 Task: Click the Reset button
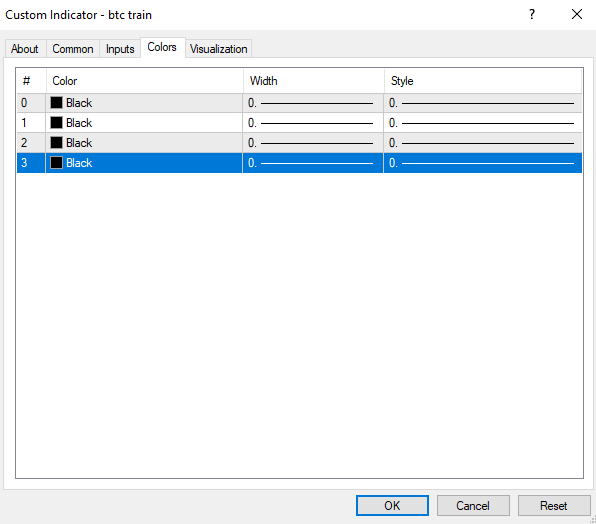554,506
